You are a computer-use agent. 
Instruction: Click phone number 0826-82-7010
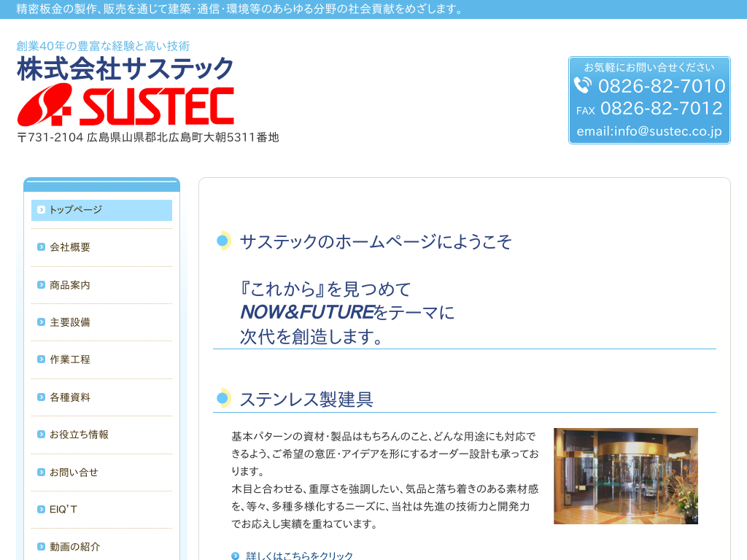pos(662,86)
